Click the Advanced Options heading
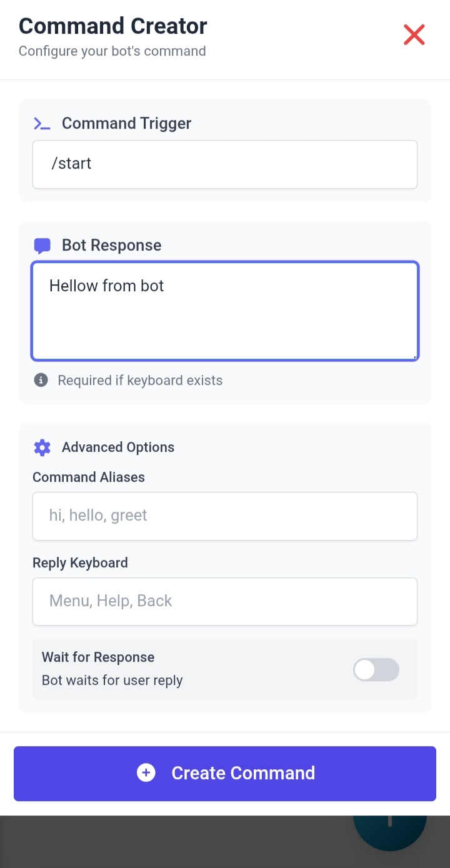Viewport: 450px width, 868px height. pyautogui.click(x=117, y=447)
